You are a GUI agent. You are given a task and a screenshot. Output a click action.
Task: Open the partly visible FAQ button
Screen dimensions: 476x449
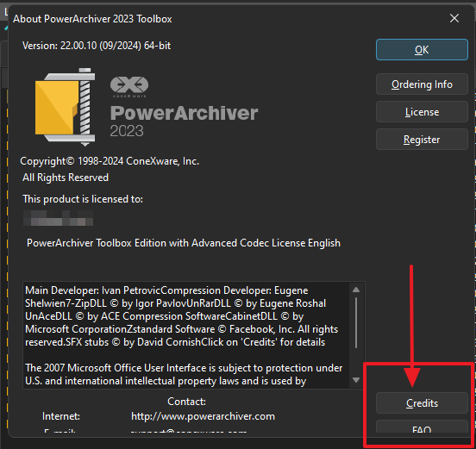tap(422, 427)
